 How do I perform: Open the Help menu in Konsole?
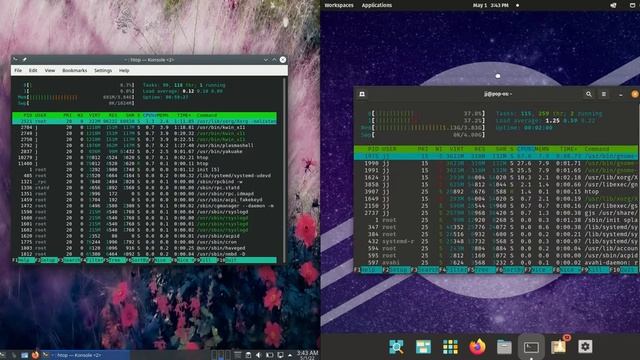[x=124, y=70]
